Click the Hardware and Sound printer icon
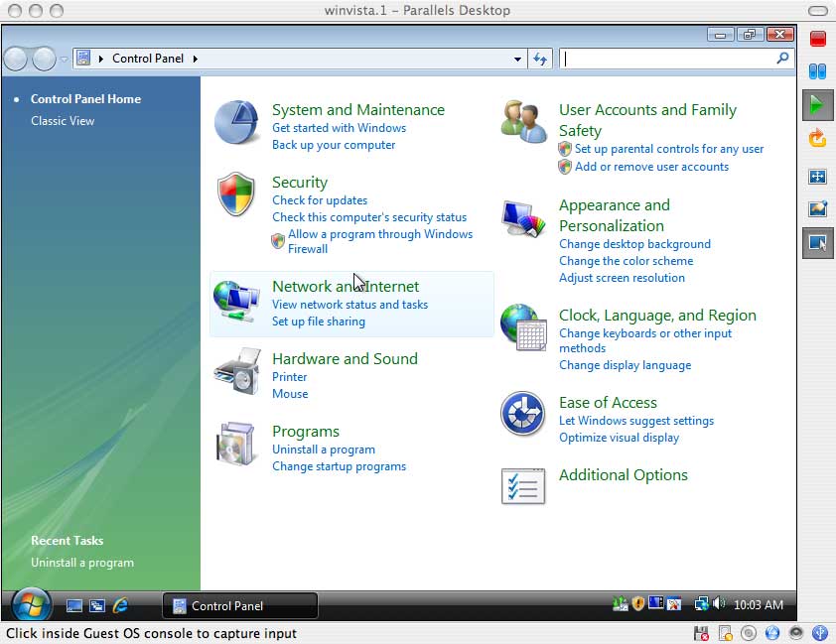 237,372
